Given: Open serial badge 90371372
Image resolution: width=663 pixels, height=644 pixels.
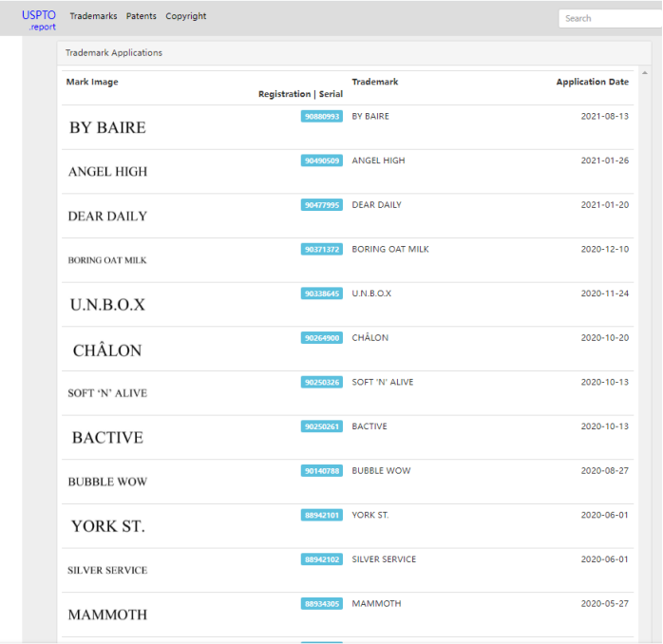Looking at the screenshot, I should [322, 249].
